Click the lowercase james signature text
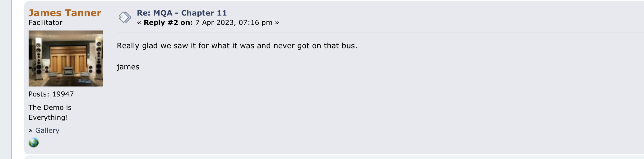 tap(128, 67)
